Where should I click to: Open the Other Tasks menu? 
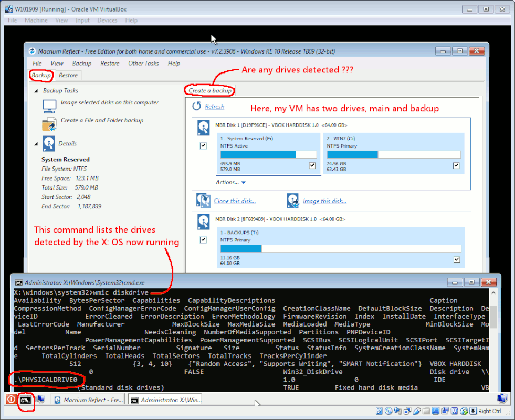click(143, 64)
